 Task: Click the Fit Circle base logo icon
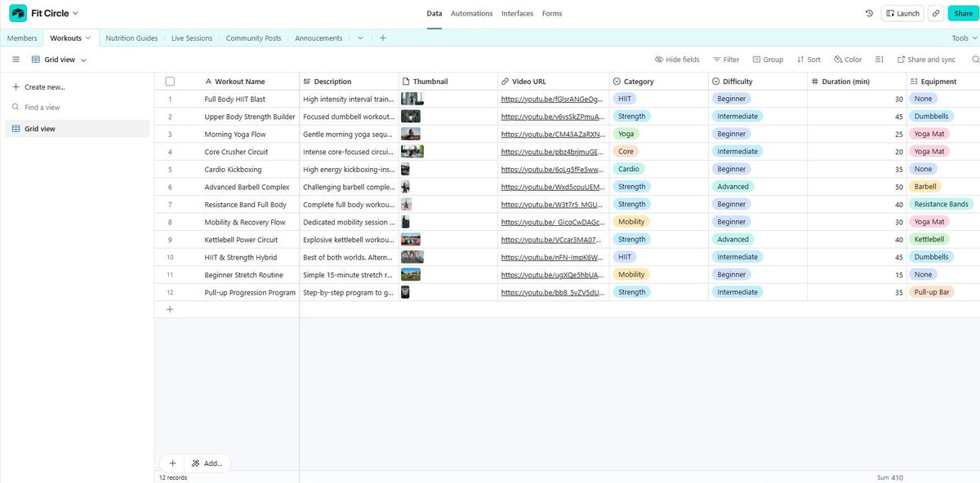(18, 13)
